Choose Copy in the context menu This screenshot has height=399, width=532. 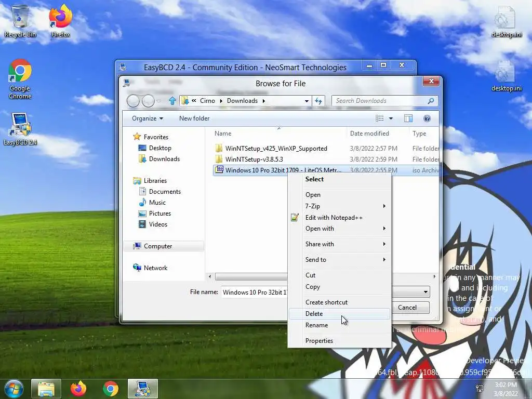[x=340, y=287]
